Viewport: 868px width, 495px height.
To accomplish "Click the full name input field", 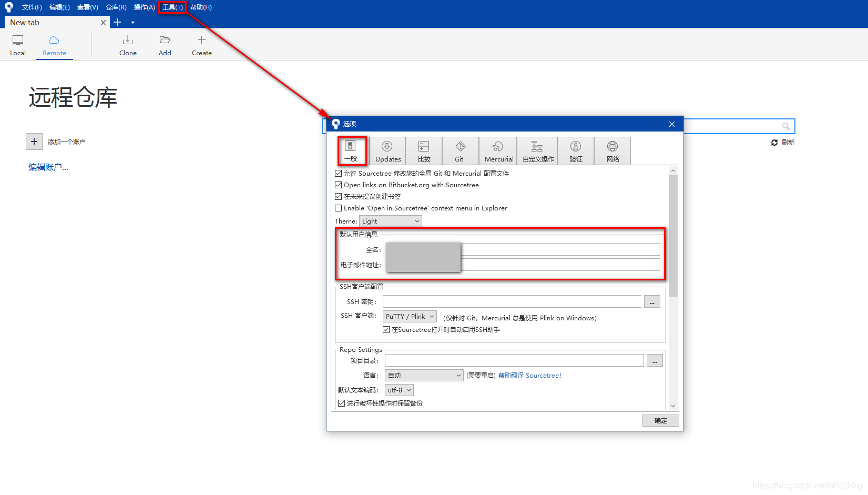I will tap(523, 249).
